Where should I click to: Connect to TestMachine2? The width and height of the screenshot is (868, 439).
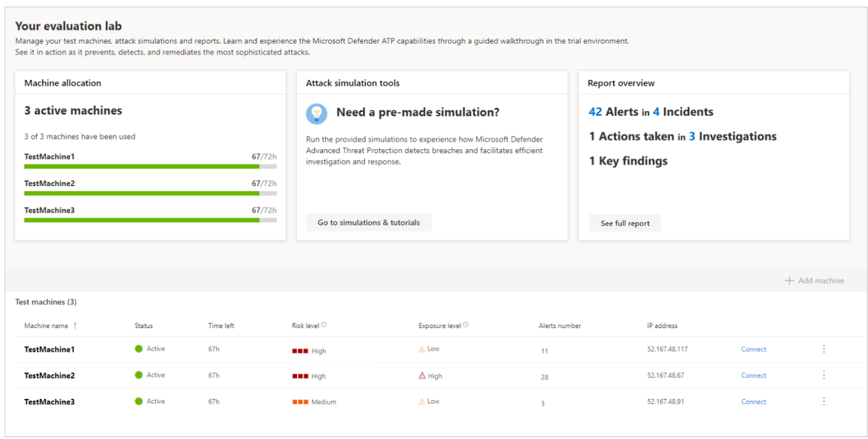(753, 375)
